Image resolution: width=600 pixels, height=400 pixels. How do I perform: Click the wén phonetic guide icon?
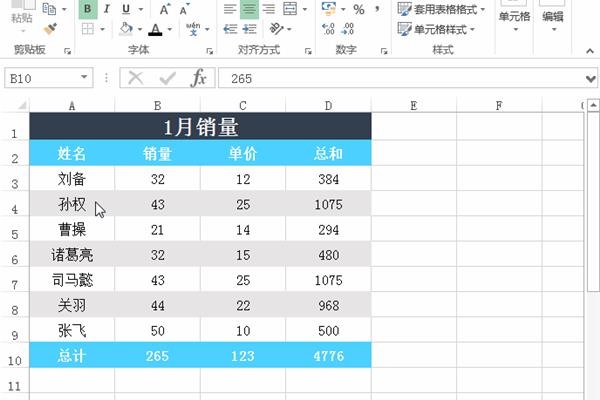point(193,29)
